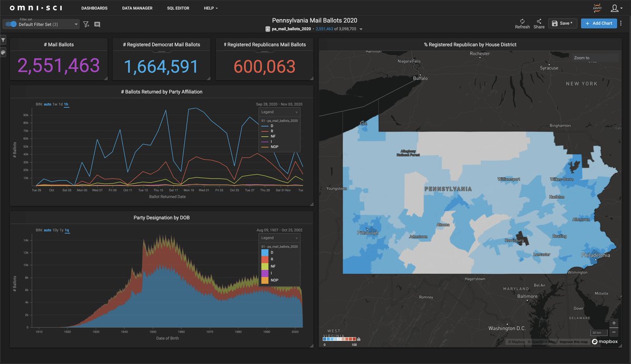The image size is (631, 364).
Task: Expand the Default Filter Set dropdown
Action: [x=76, y=24]
